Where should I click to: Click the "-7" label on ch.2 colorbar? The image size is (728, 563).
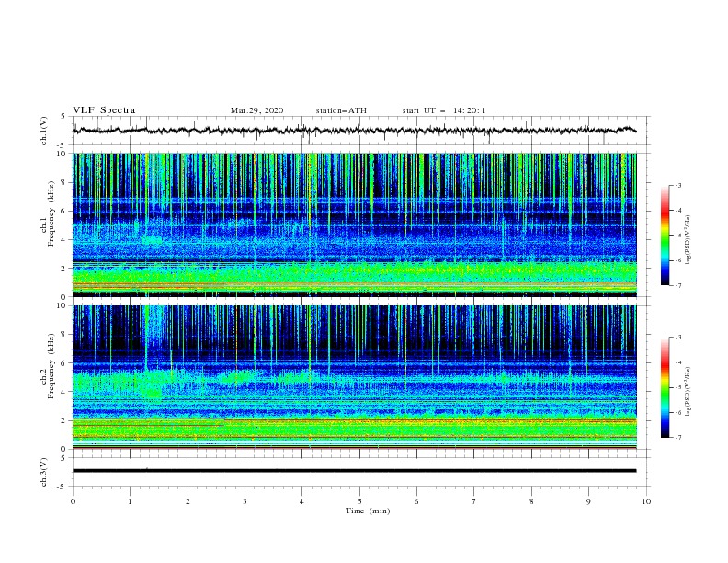678,438
